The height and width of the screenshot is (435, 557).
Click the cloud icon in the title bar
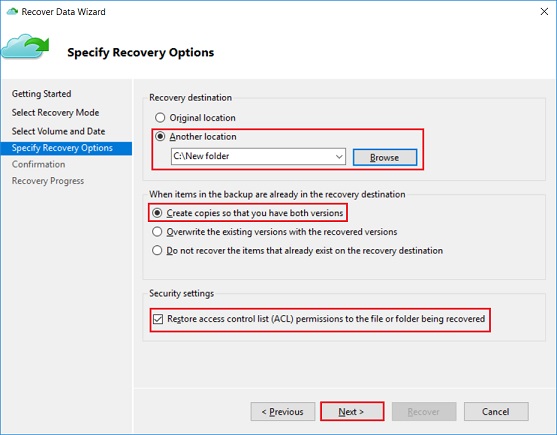pyautogui.click(x=12, y=12)
